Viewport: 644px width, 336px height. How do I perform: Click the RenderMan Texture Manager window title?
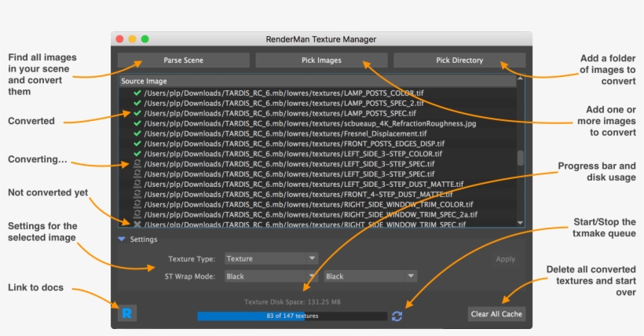(x=320, y=39)
